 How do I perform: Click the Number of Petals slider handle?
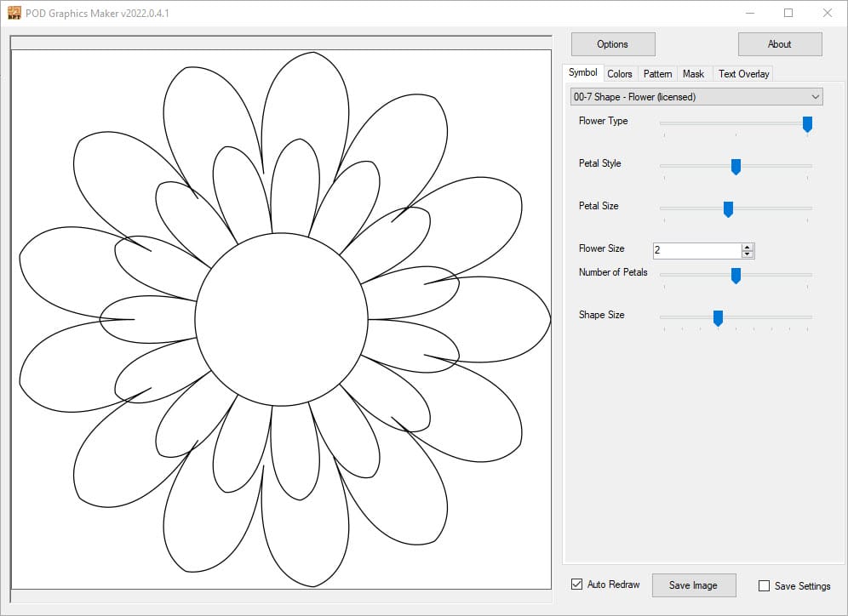click(x=736, y=276)
